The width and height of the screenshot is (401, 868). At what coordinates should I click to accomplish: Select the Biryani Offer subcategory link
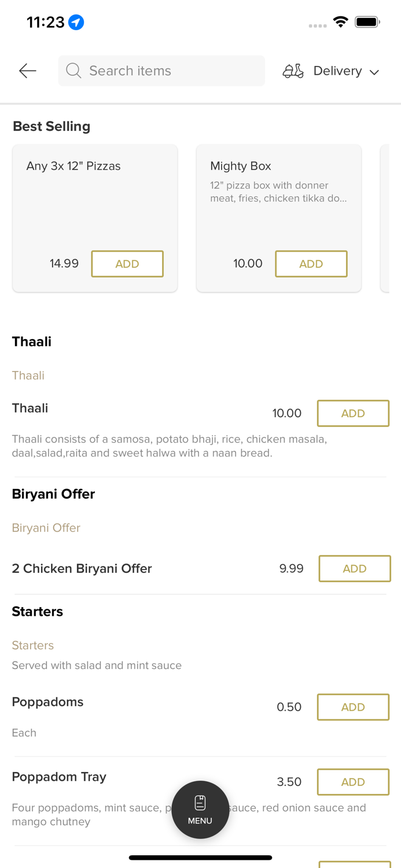coord(46,528)
